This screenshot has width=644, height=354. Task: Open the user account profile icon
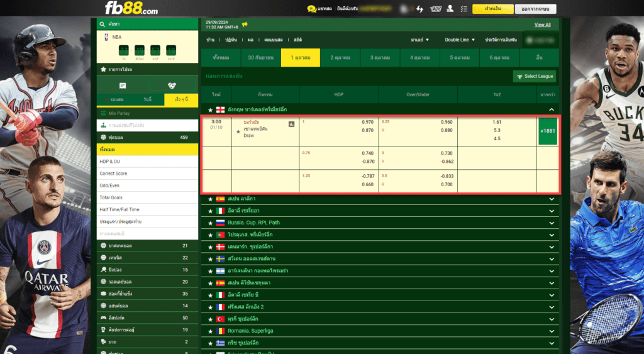450,9
